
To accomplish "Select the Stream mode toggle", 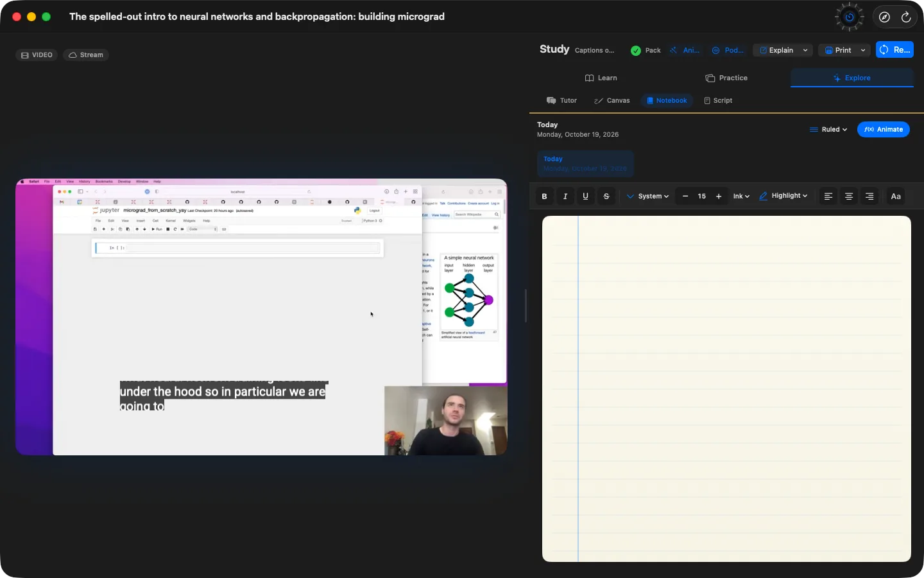I will [x=86, y=55].
